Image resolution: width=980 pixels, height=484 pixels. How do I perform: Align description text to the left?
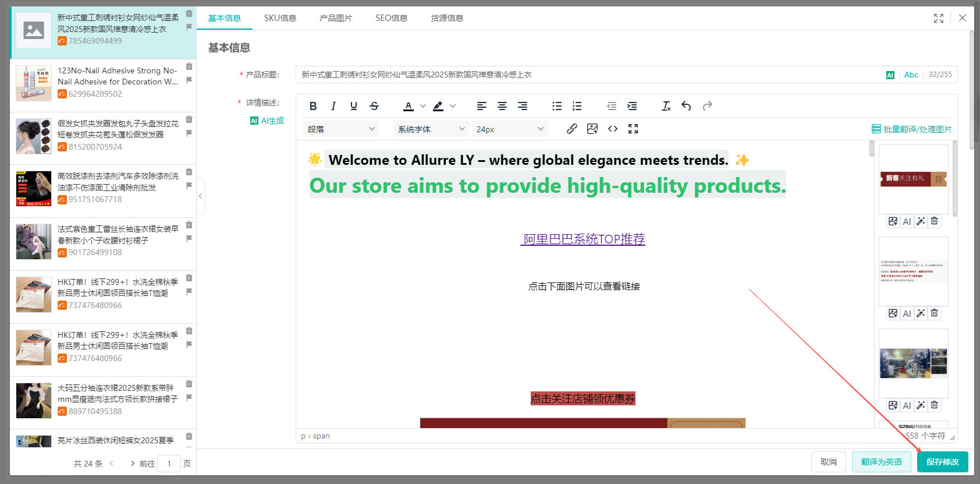[x=482, y=106]
